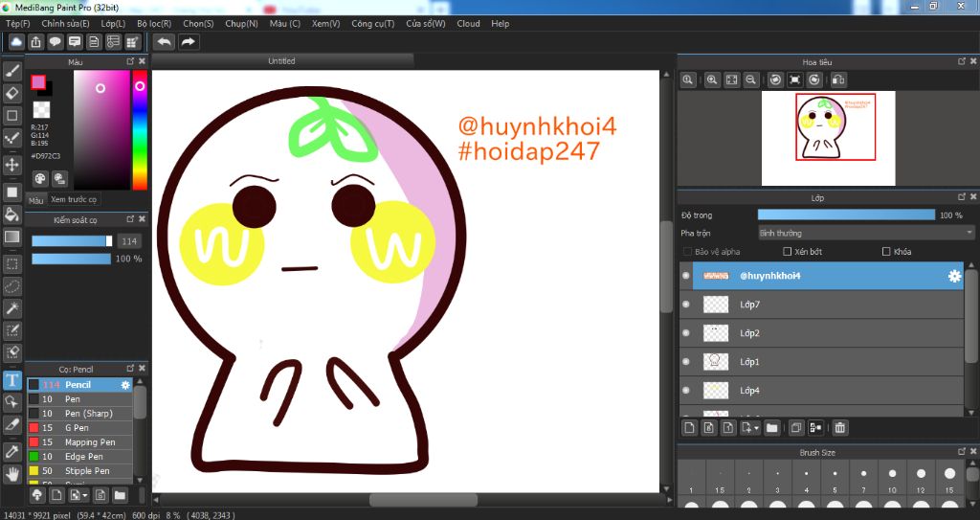Click the comment speech bubble icon
980x520 pixels.
pyautogui.click(x=55, y=42)
